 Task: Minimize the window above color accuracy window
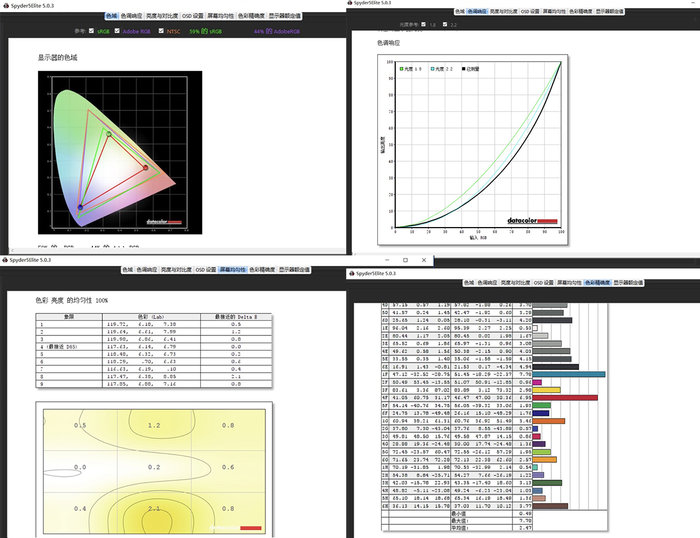pos(387,260)
